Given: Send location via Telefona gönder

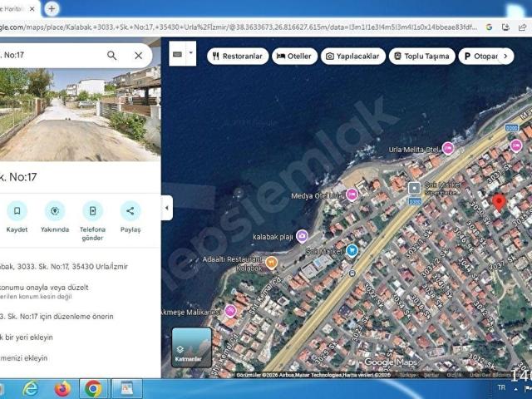Looking at the screenshot, I should coord(92,220).
